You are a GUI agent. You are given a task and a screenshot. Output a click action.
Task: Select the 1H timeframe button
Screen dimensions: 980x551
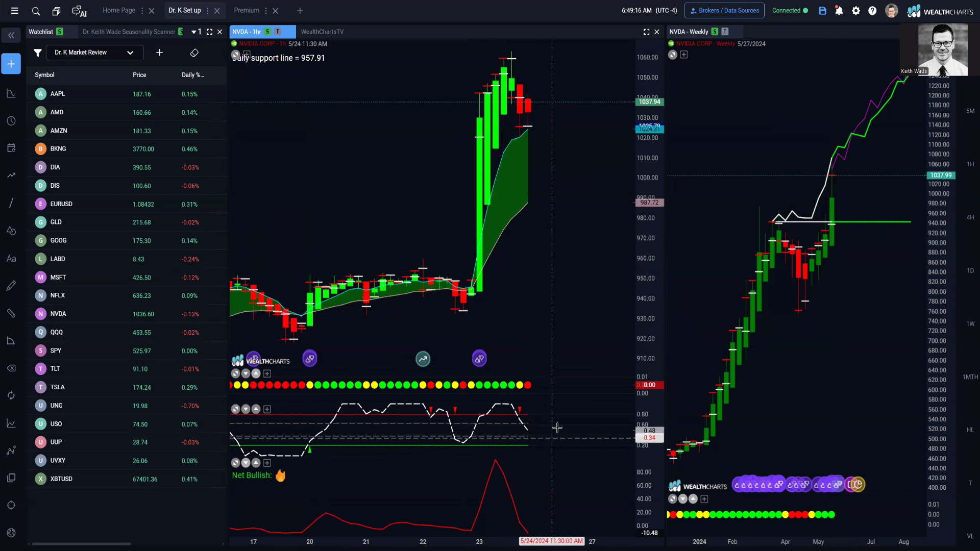(x=970, y=164)
